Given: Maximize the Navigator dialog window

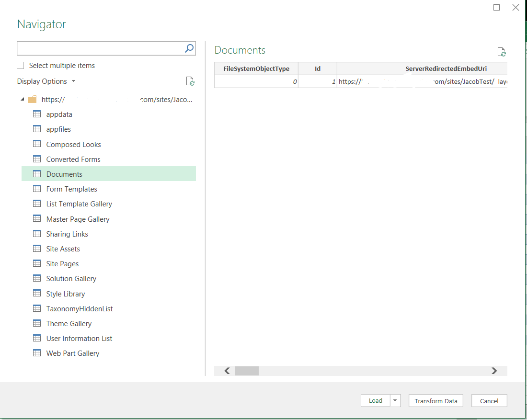Looking at the screenshot, I should 496,7.
